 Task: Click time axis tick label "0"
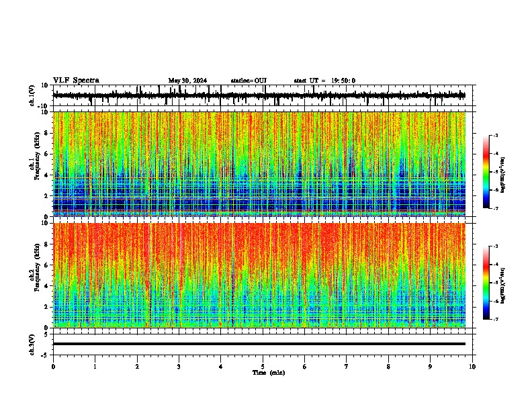pos(53,367)
